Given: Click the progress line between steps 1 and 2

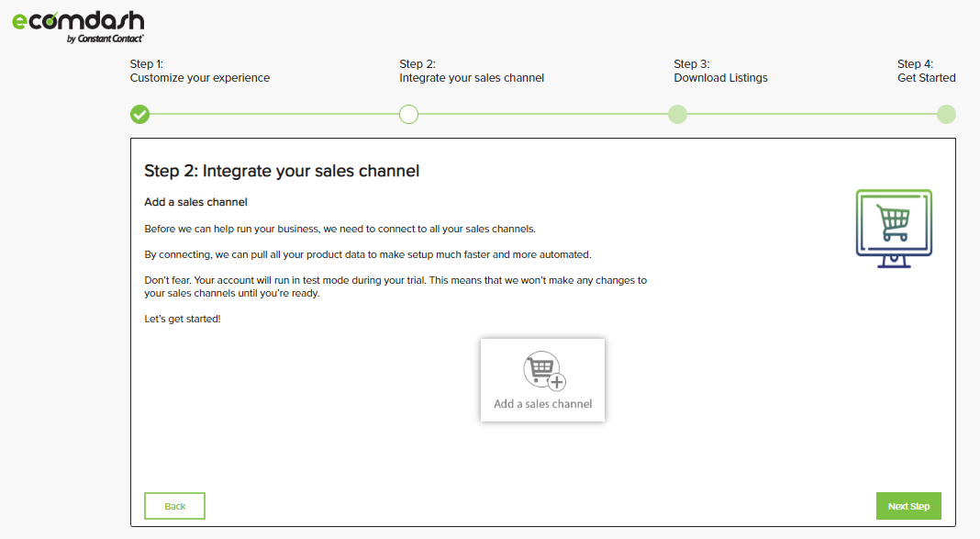Looking at the screenshot, I should pyautogui.click(x=274, y=115).
